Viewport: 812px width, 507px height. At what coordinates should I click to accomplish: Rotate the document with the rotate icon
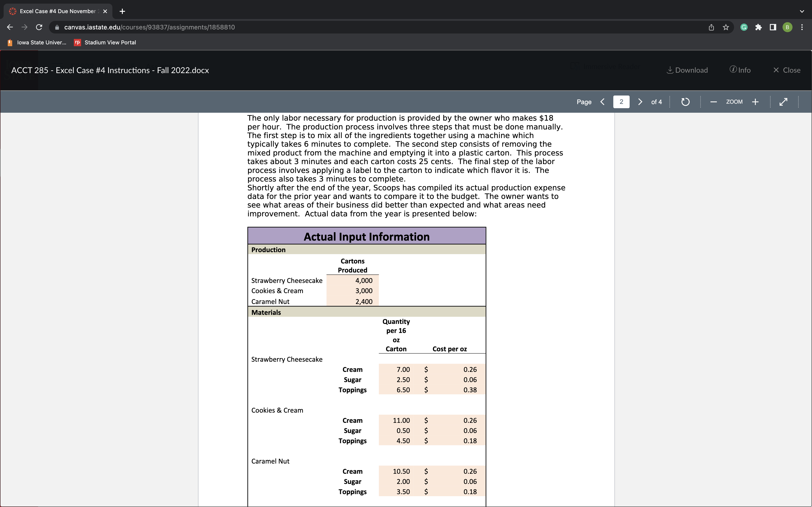pos(685,102)
